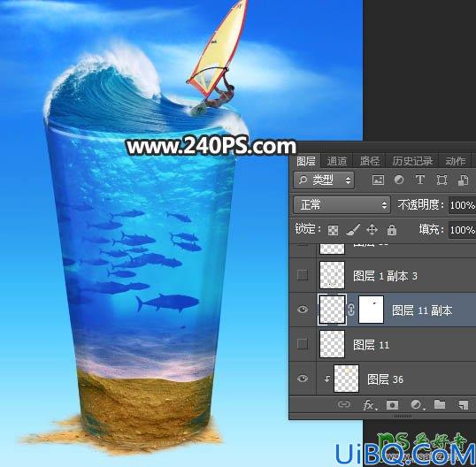Image resolution: width=476 pixels, height=467 pixels.
Task: Filter layers by adjustment layer icon
Action: (399, 180)
